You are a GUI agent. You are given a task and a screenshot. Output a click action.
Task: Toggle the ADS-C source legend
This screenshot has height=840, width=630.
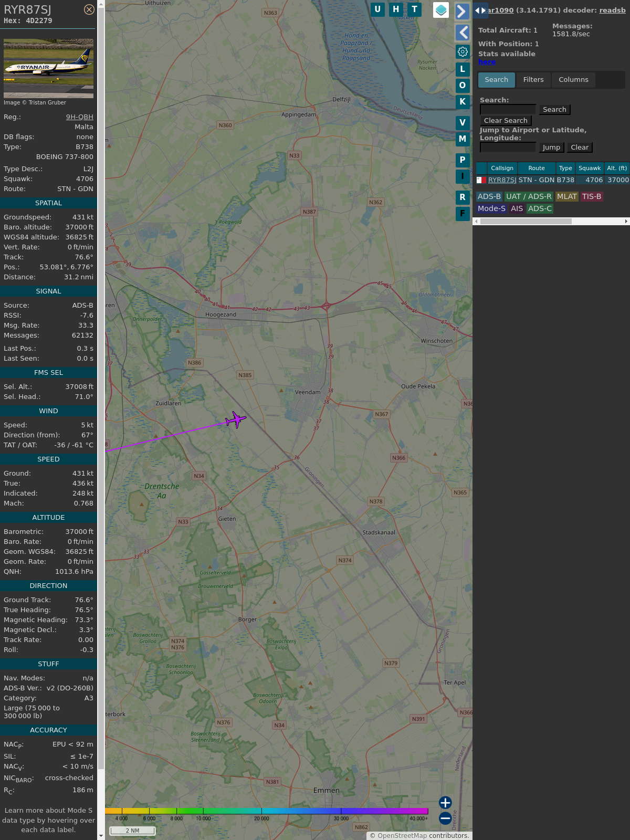point(540,208)
